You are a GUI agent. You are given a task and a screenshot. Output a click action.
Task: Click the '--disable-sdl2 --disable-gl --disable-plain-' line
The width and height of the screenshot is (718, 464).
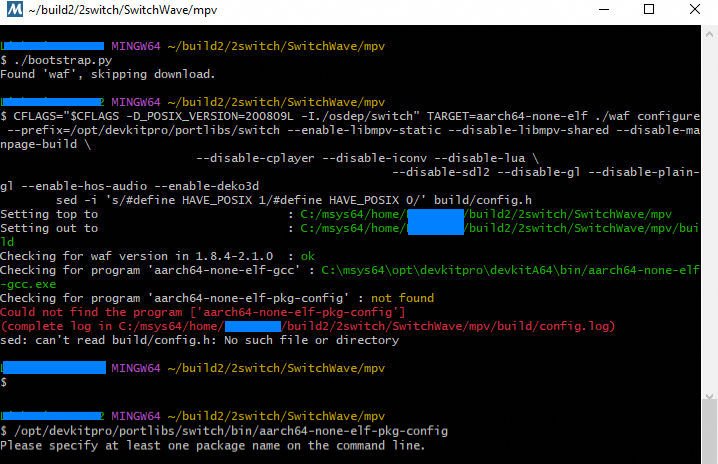coord(546,172)
